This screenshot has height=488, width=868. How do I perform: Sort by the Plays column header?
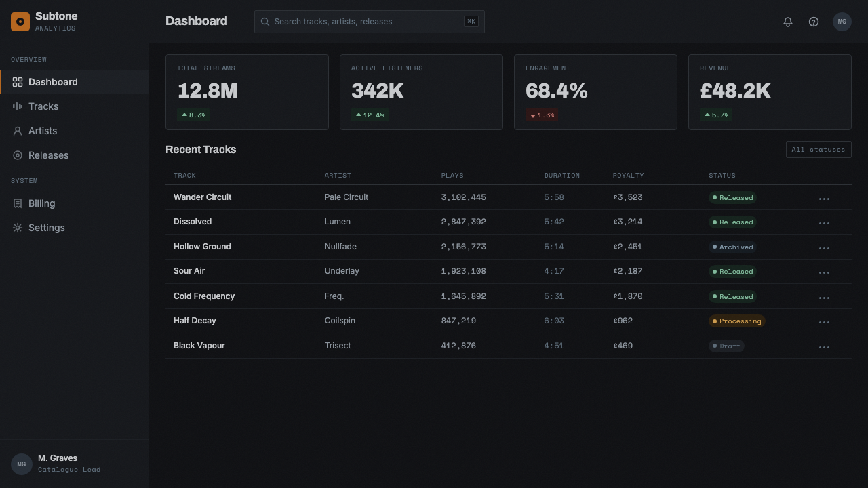[452, 176]
